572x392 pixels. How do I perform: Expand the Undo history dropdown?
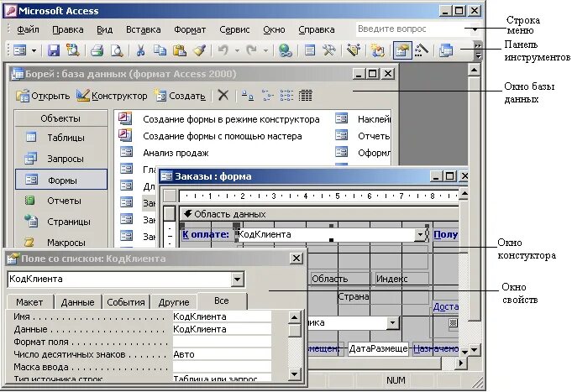[238, 50]
